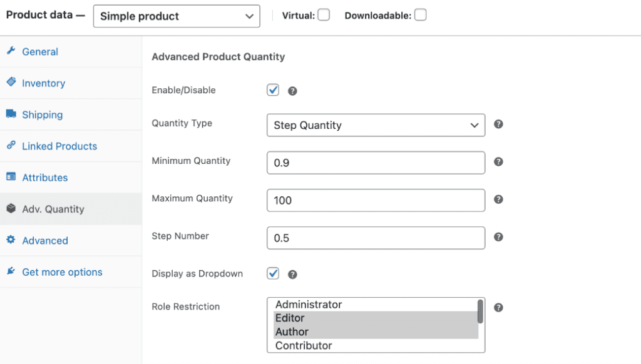Enable the Virtual checkbox
This screenshot has width=641, height=364.
pyautogui.click(x=324, y=14)
